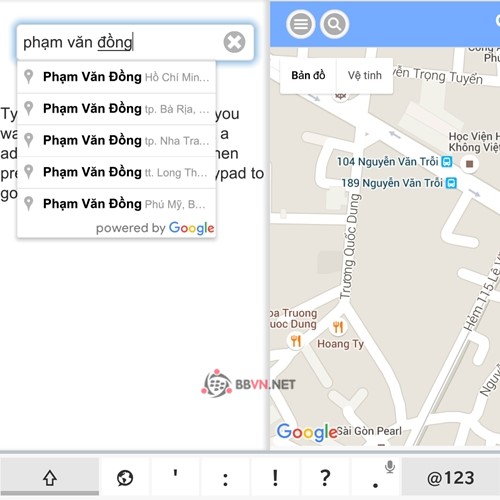
Task: Switch map to Vệ tinh satellite view
Action: pos(365,76)
